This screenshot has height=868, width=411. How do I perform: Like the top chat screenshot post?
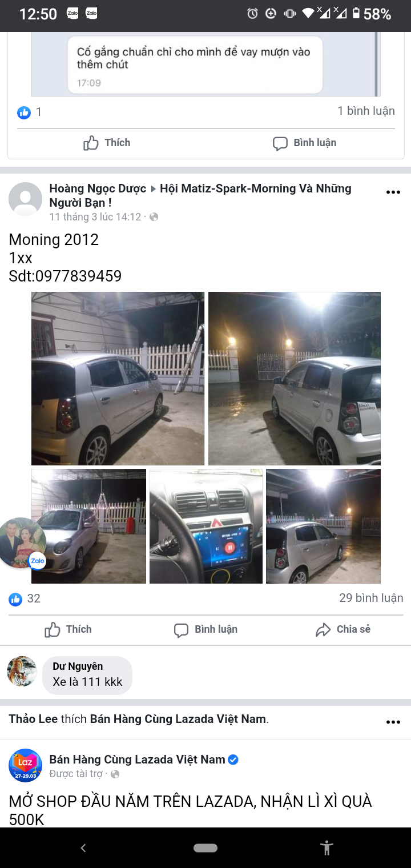[107, 143]
